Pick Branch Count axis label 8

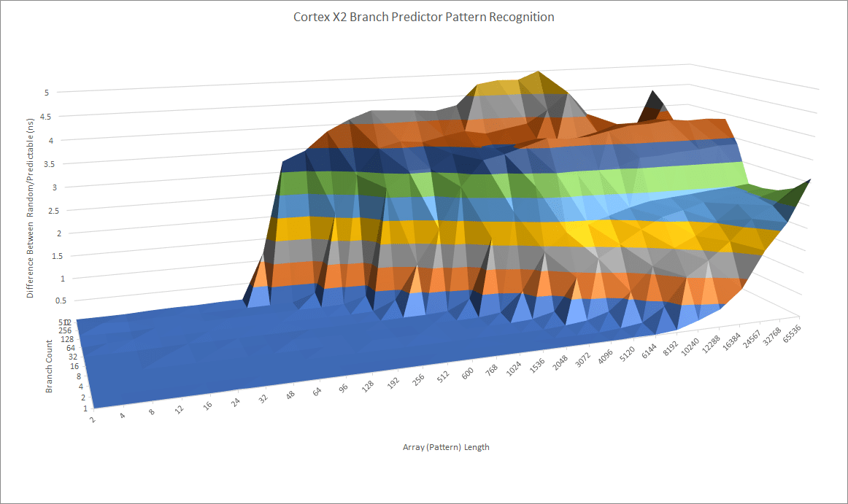click(x=79, y=376)
